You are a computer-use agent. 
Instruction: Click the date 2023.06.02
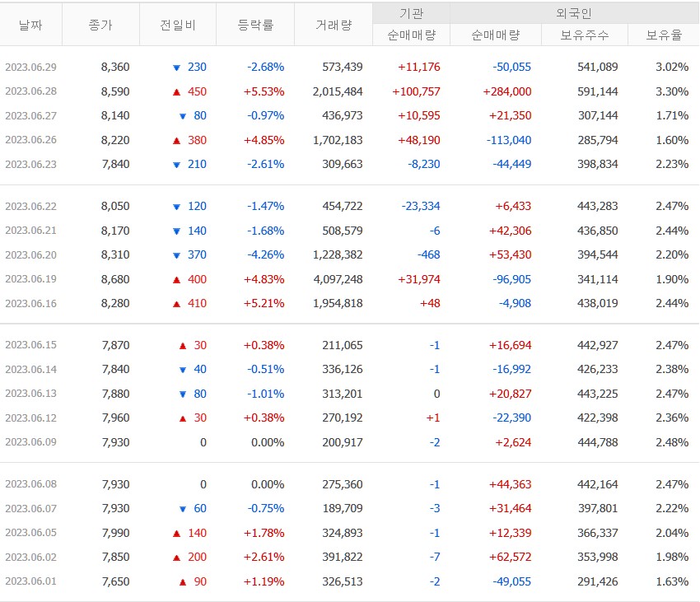(30, 557)
